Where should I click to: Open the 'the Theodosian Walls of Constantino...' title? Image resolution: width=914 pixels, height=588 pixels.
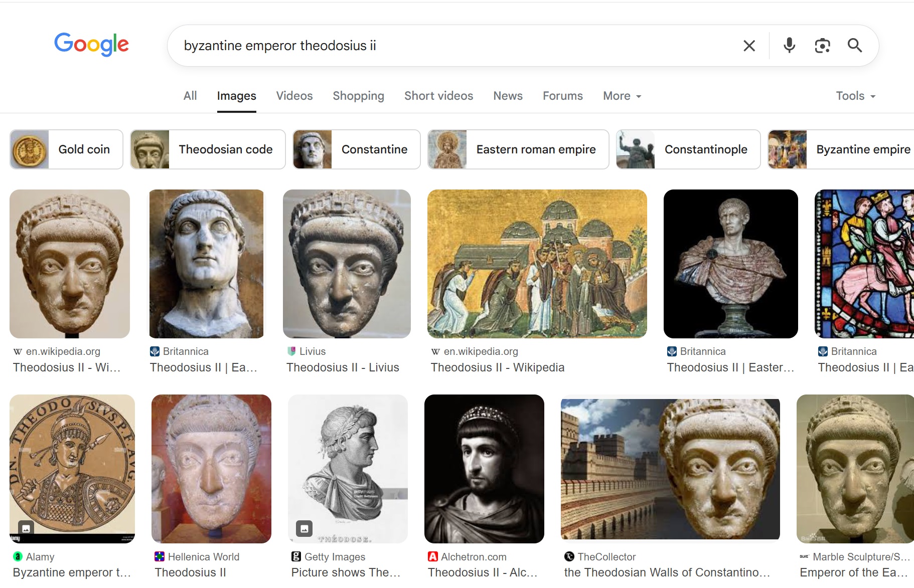pyautogui.click(x=667, y=572)
